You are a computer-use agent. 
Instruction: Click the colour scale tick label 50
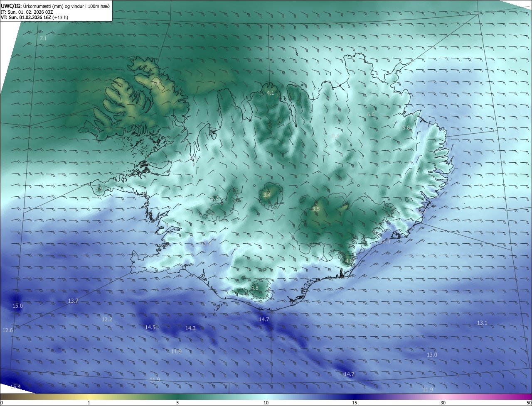tap(529, 403)
